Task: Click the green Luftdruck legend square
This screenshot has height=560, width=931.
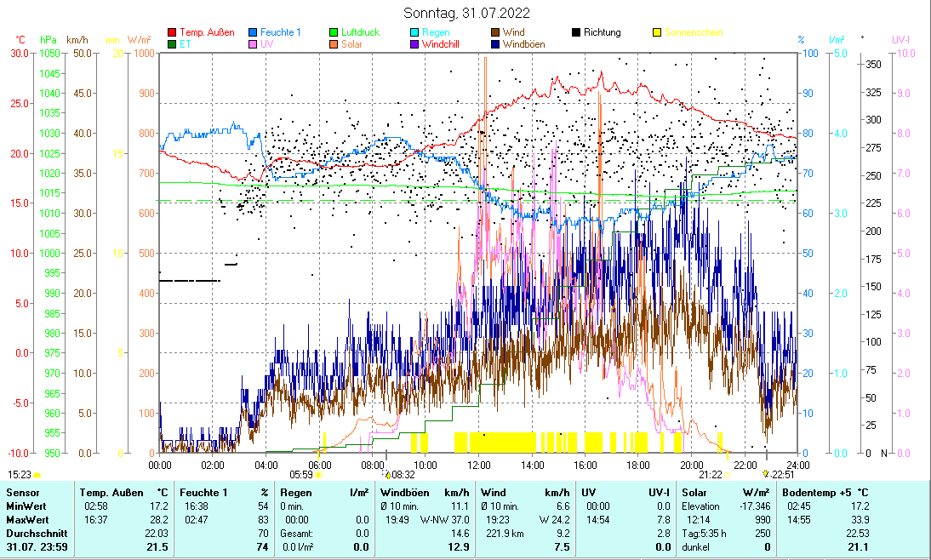Action: click(x=334, y=32)
